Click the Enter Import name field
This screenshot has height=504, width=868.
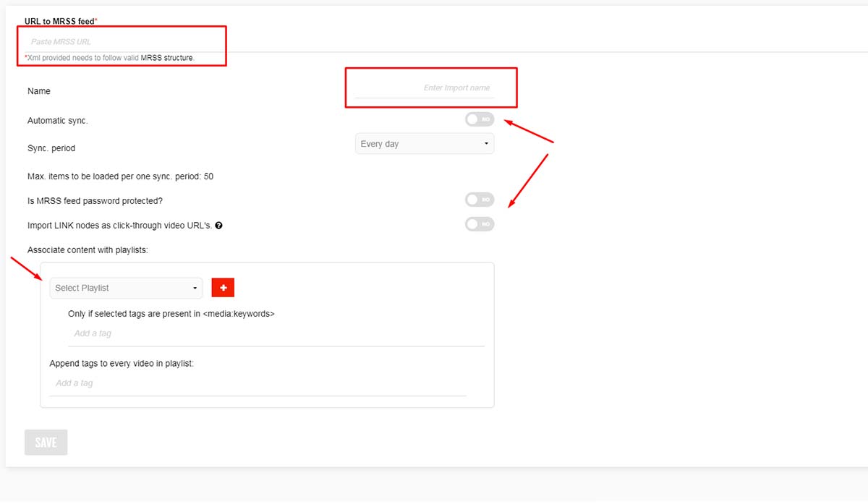[x=425, y=87]
